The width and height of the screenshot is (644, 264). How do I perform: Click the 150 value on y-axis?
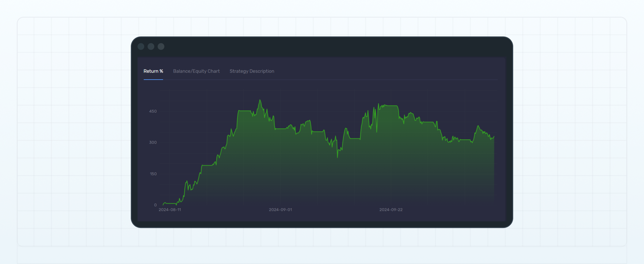pos(153,174)
